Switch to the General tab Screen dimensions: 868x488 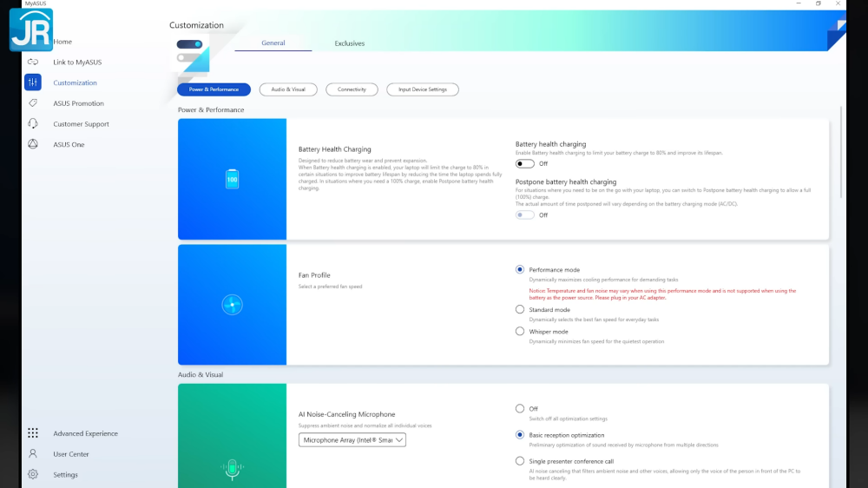273,43
